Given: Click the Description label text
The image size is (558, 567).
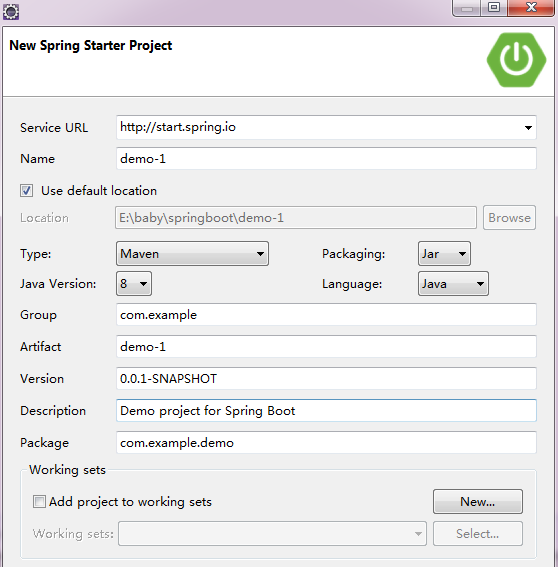Looking at the screenshot, I should click(53, 411).
